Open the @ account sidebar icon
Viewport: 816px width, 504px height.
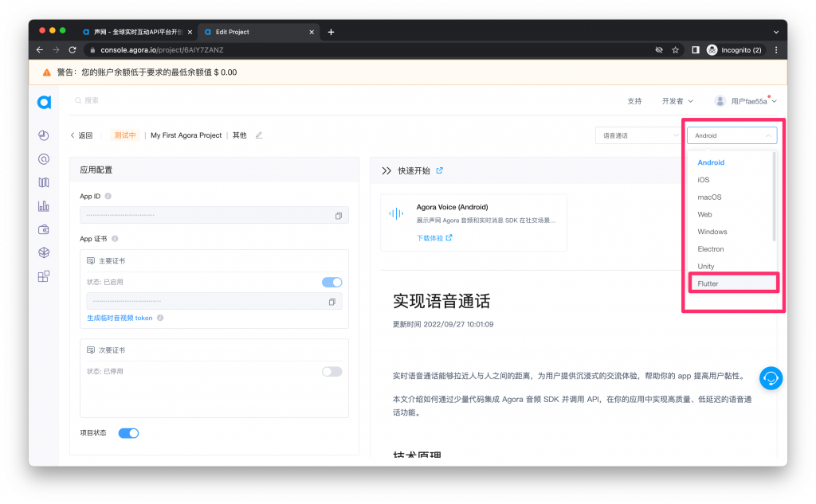coord(44,158)
